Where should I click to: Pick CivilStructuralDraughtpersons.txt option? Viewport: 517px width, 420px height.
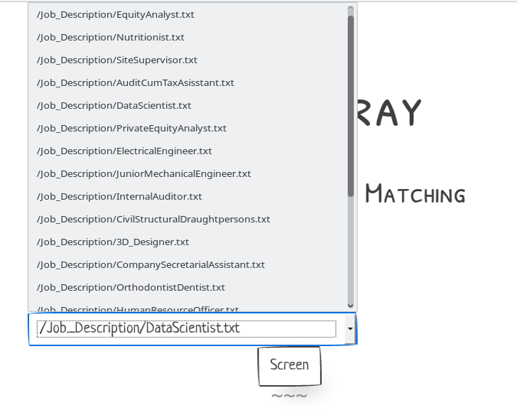coord(153,219)
